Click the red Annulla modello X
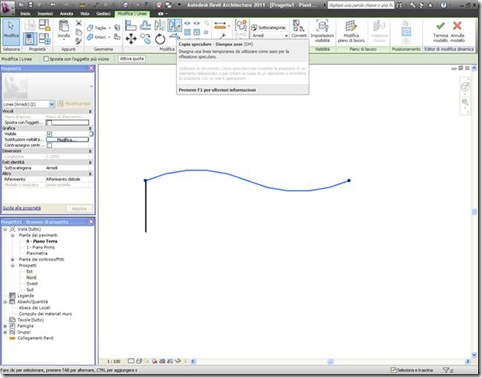 [x=457, y=31]
